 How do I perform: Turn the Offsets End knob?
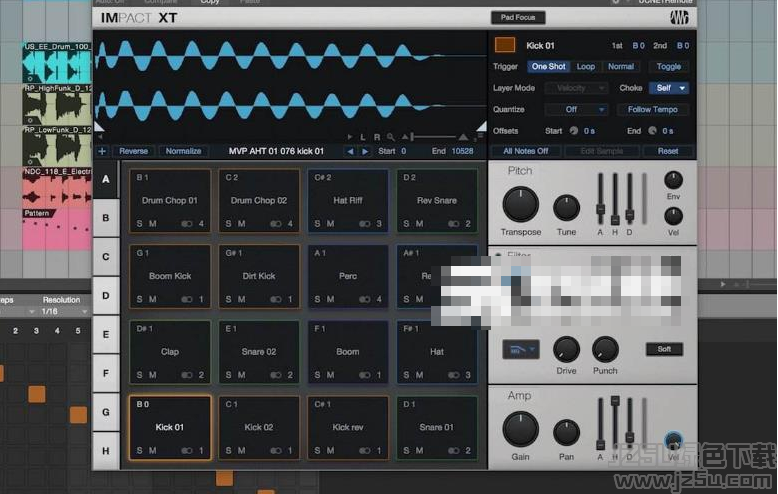pos(652,130)
